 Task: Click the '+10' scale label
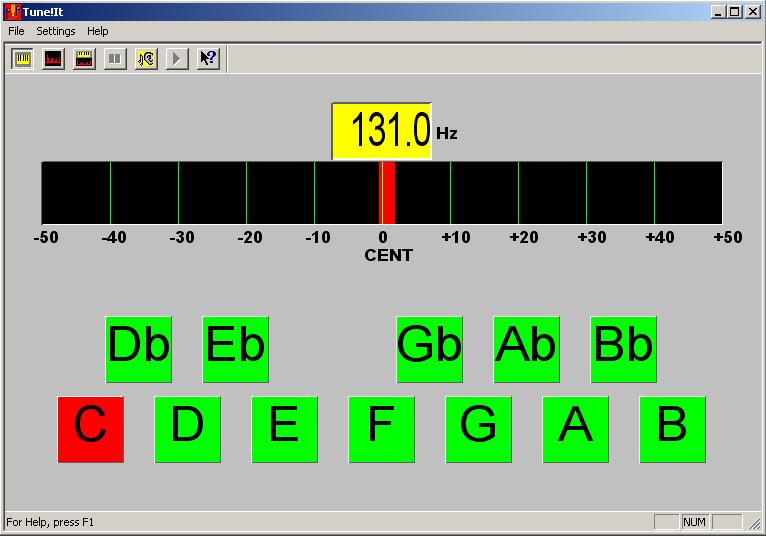(x=456, y=237)
